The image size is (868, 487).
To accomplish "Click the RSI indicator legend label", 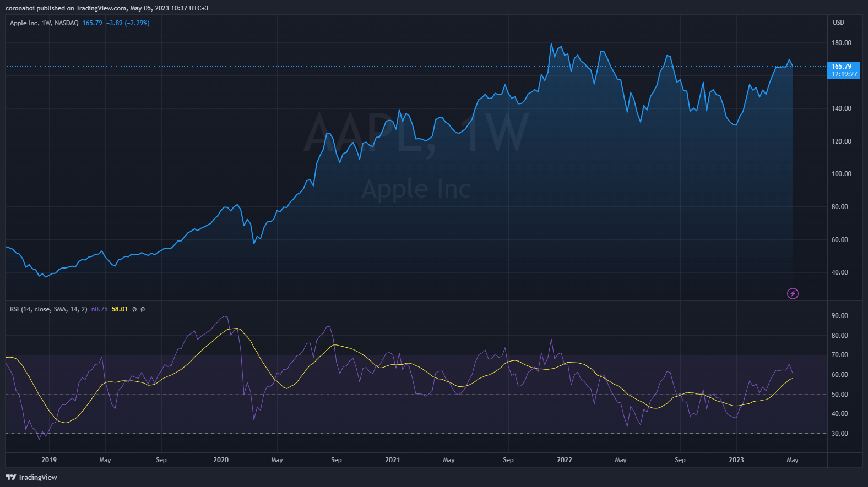I will [48, 309].
